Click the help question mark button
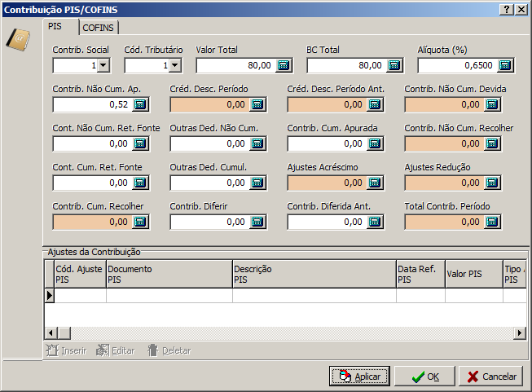Image resolution: width=532 pixels, height=392 pixels. click(x=507, y=8)
